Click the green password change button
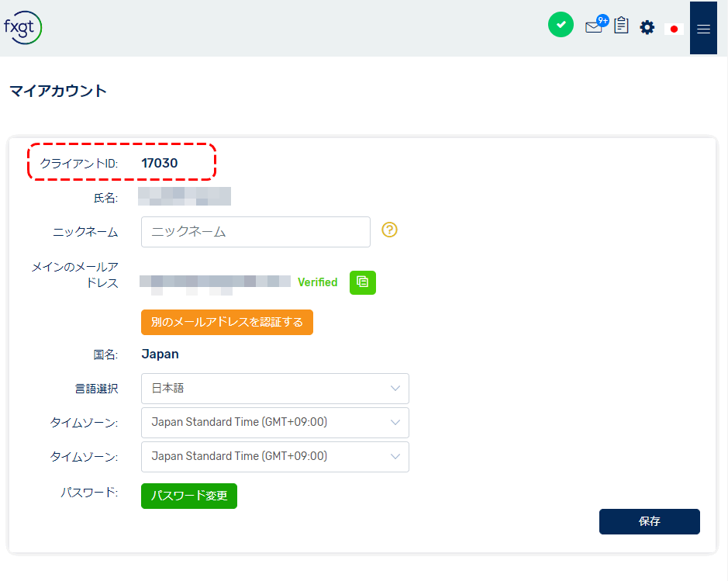This screenshot has width=728, height=581. point(189,496)
